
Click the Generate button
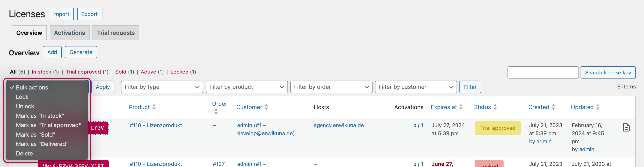81,52
